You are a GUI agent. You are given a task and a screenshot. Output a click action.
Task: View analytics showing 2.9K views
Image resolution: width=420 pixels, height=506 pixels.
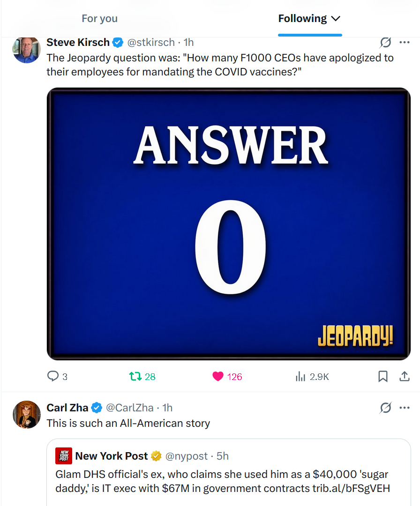[x=312, y=376]
